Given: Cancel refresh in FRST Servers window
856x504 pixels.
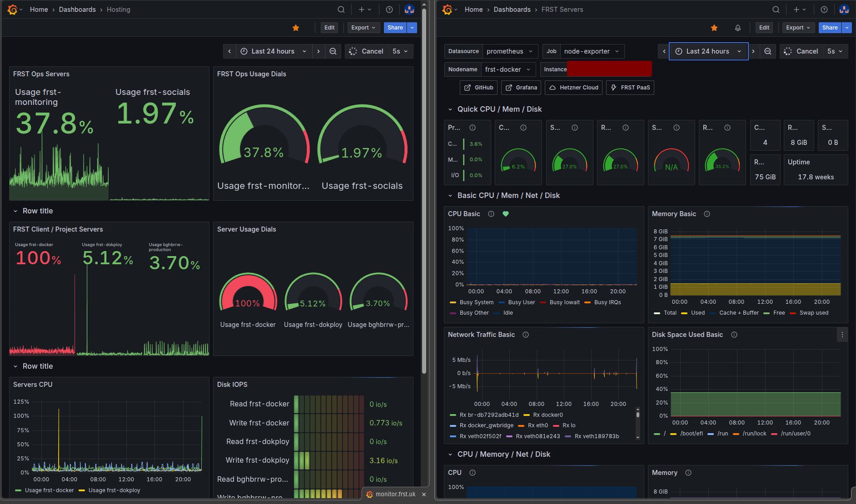Looking at the screenshot, I should [801, 51].
